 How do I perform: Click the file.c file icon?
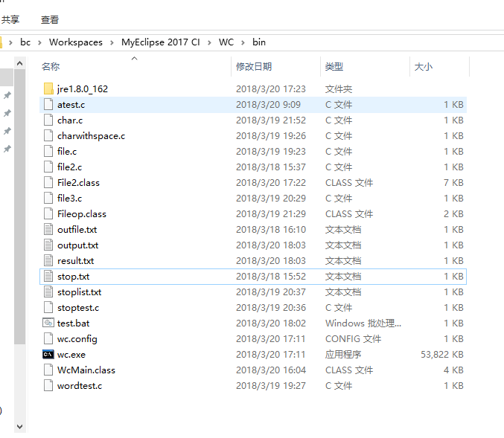[x=48, y=151]
